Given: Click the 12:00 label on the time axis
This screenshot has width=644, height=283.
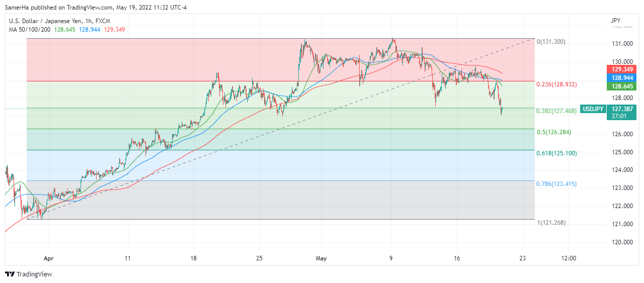Looking at the screenshot, I should click(569, 258).
